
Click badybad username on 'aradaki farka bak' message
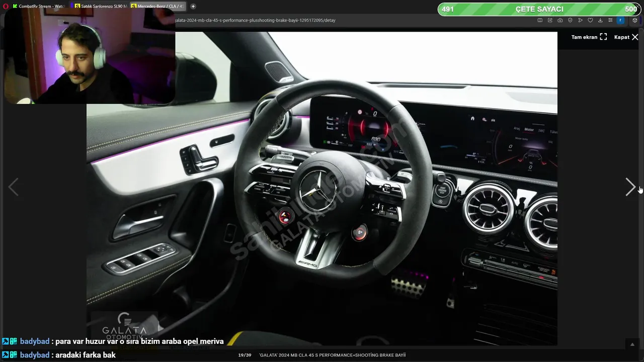pos(35,355)
